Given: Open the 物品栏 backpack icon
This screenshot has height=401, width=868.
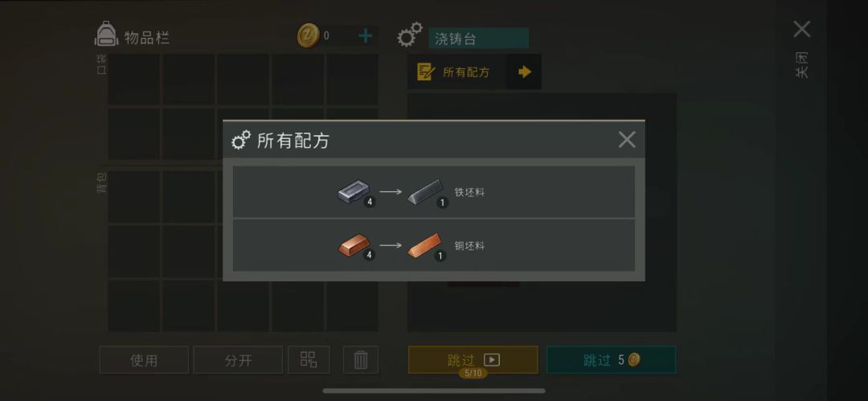Looking at the screenshot, I should click(106, 35).
